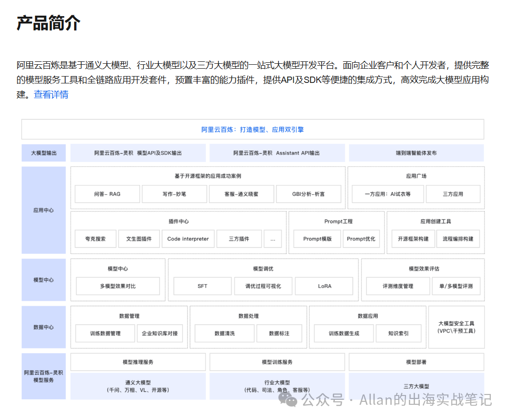
Task: Select the GBI分析-析言 box
Action: [308, 194]
